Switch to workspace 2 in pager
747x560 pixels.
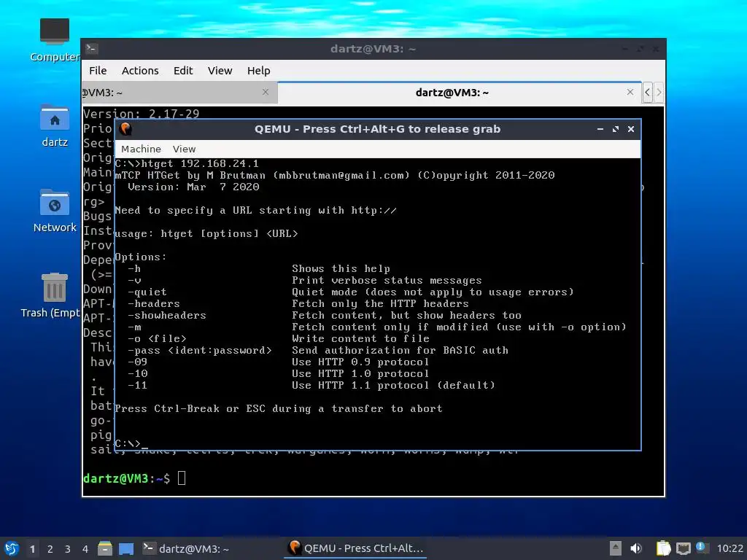click(x=50, y=549)
